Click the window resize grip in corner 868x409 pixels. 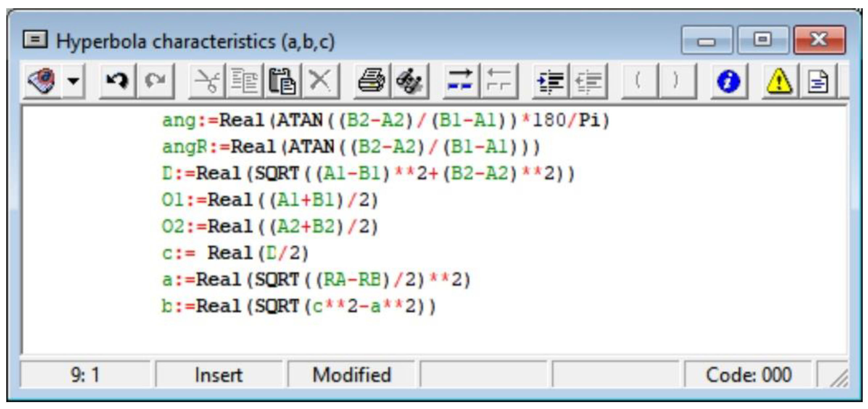click(838, 378)
